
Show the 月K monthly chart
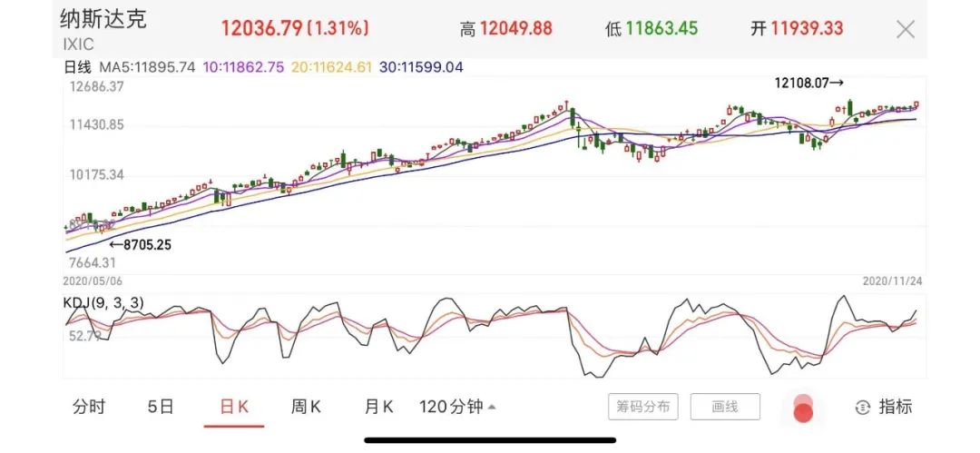pyautogui.click(x=377, y=407)
